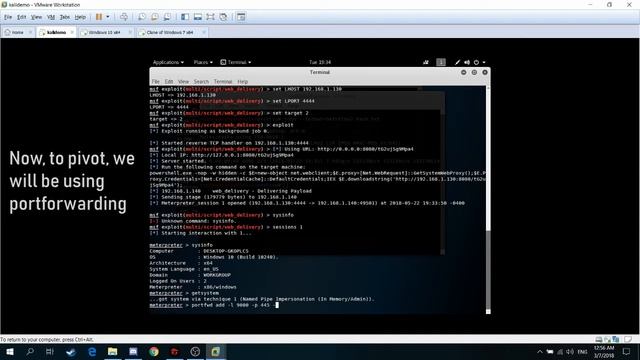This screenshot has height=360, width=640.
Task: Open the Terminal window File menu
Action: [156, 82]
